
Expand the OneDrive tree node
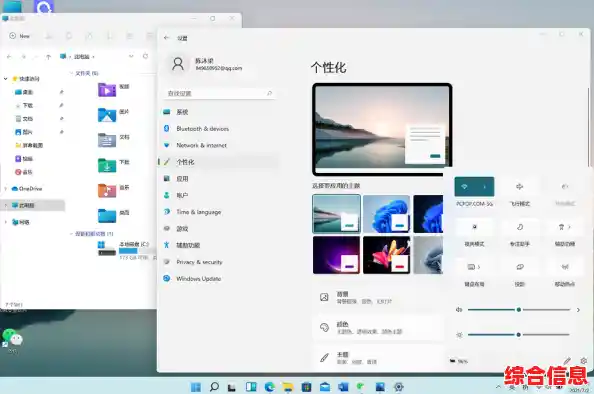(x=6, y=189)
